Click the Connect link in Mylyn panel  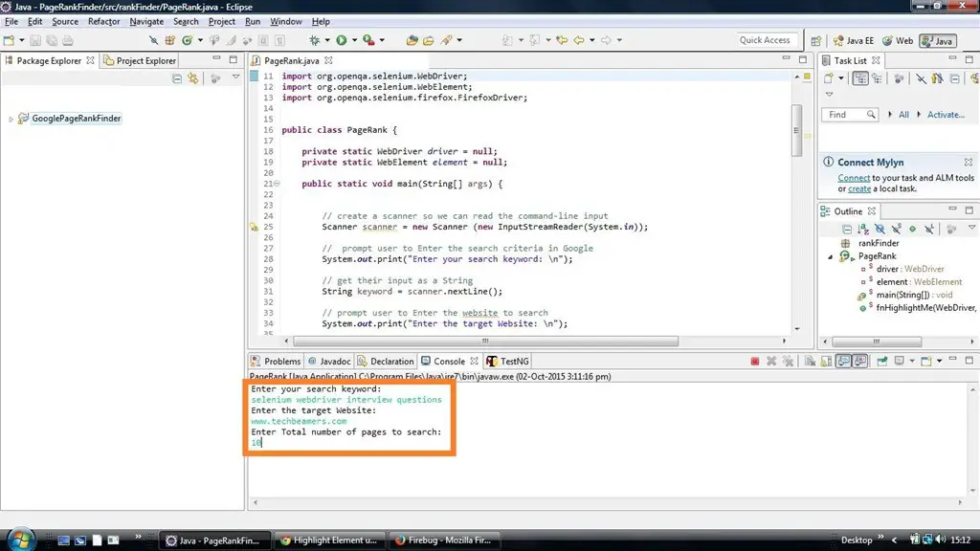(854, 178)
